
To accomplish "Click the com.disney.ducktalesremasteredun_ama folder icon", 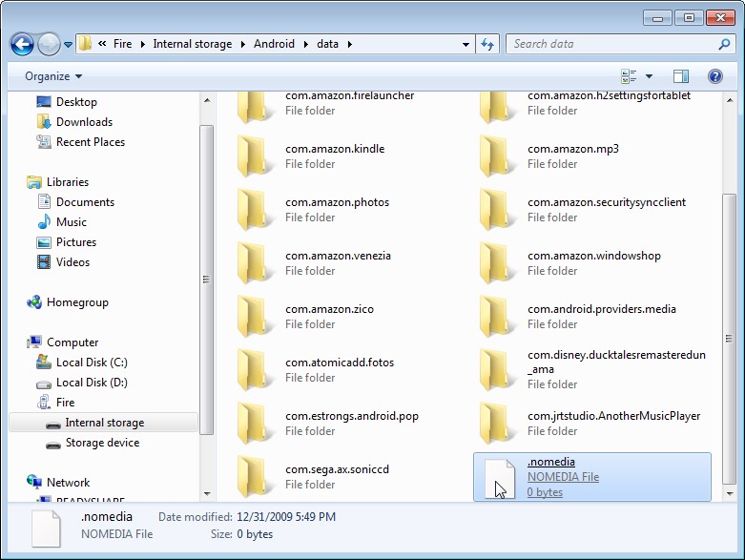I will point(497,369).
